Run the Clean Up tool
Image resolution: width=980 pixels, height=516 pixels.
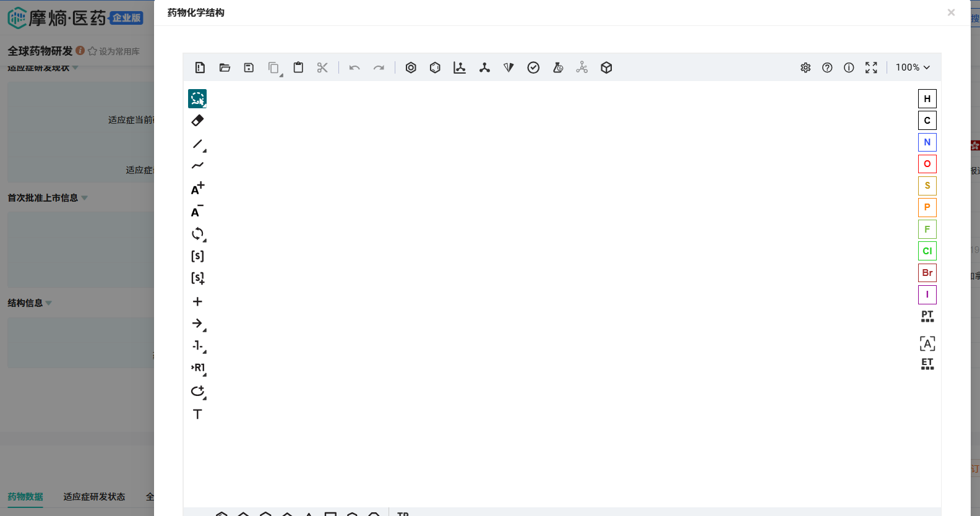(x=484, y=67)
